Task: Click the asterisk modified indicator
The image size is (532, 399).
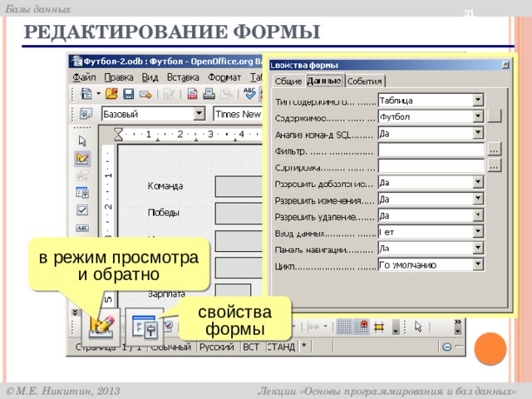Action: 304,346
